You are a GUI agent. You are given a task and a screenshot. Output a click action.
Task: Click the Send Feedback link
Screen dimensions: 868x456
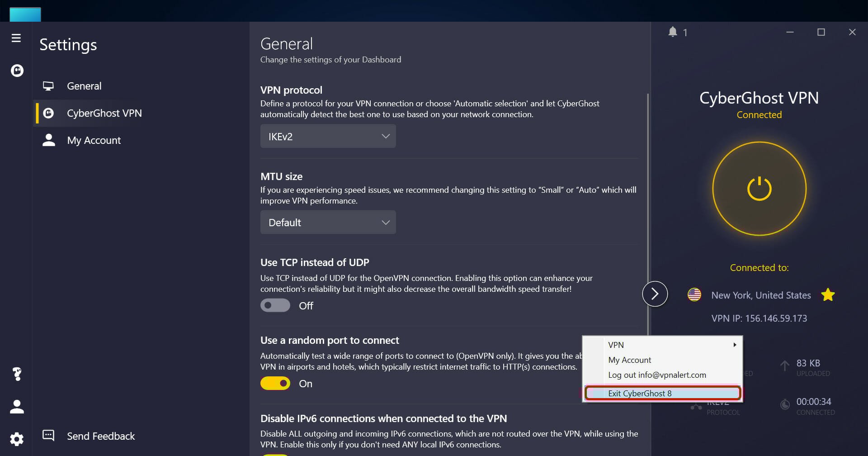[x=101, y=436]
